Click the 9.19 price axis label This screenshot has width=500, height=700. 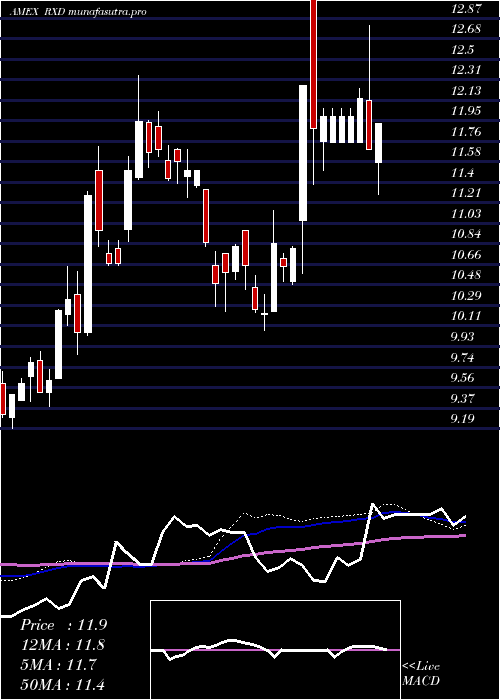tap(464, 419)
